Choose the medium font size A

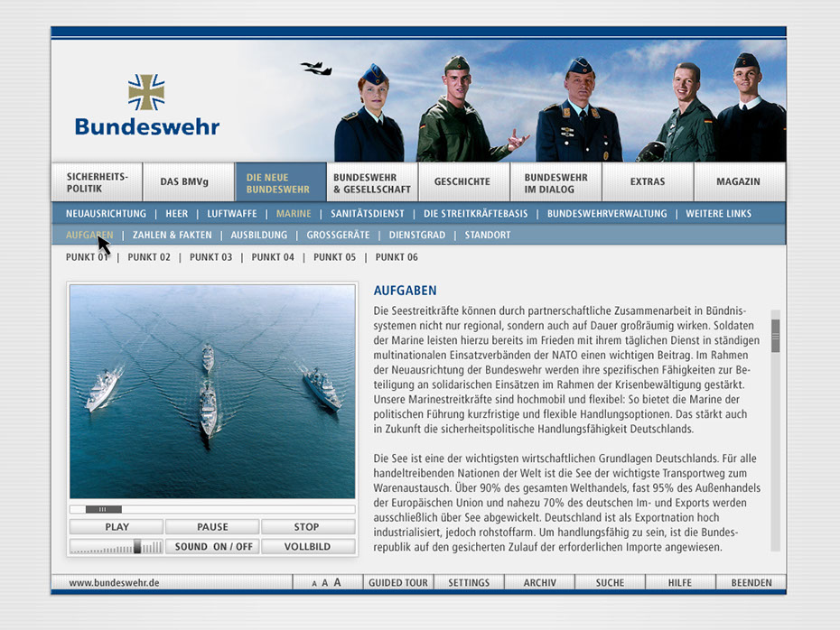[x=325, y=583]
